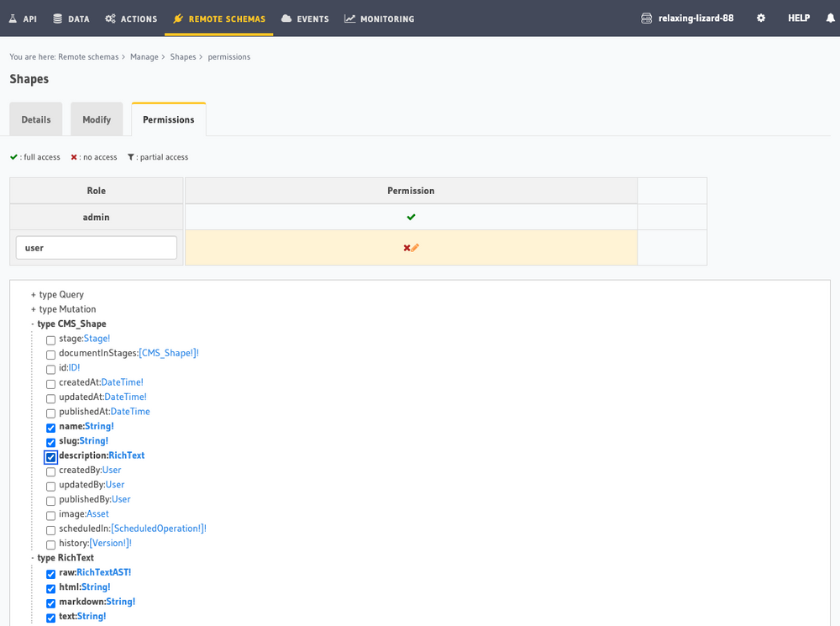
Task: Edit user role permission with the pencil icon
Action: [x=417, y=247]
